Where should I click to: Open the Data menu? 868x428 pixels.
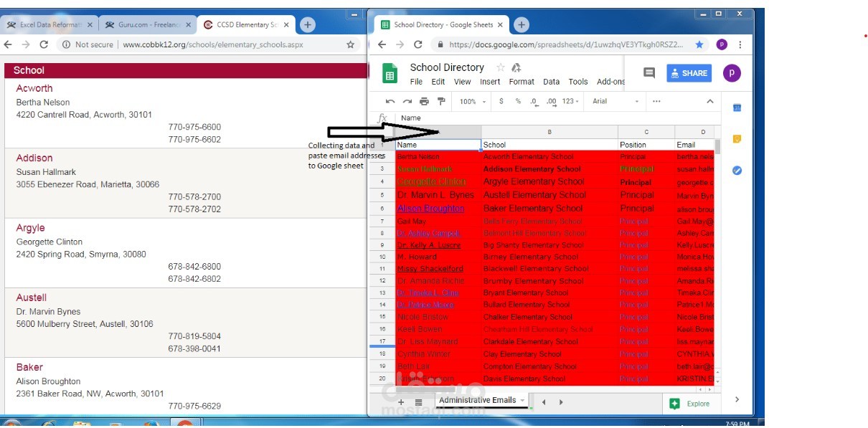551,82
